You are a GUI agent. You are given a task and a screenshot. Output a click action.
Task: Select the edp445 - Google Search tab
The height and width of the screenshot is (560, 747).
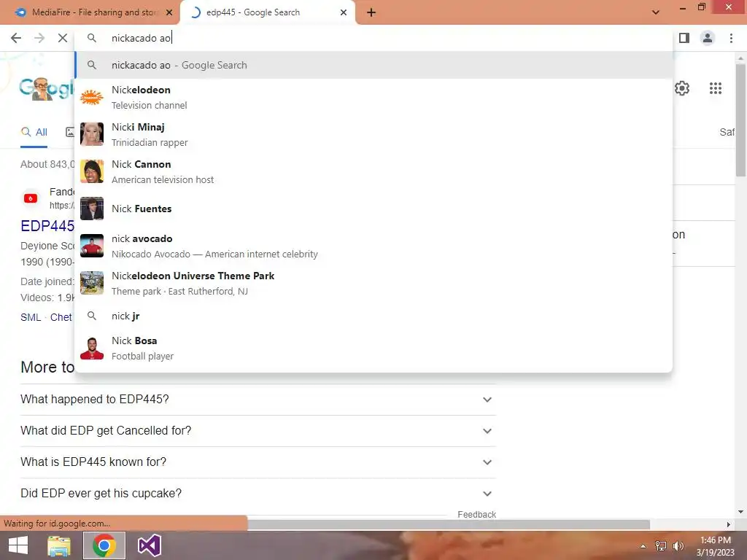pos(267,12)
